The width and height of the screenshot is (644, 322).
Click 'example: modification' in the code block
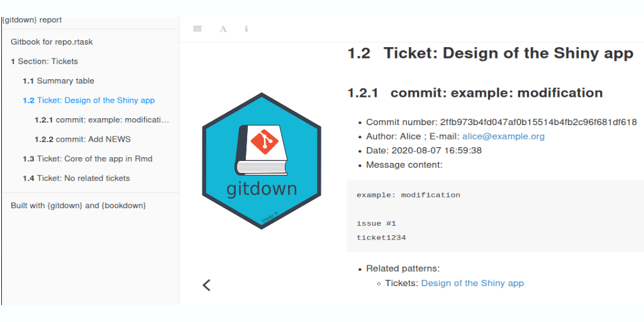coord(408,195)
